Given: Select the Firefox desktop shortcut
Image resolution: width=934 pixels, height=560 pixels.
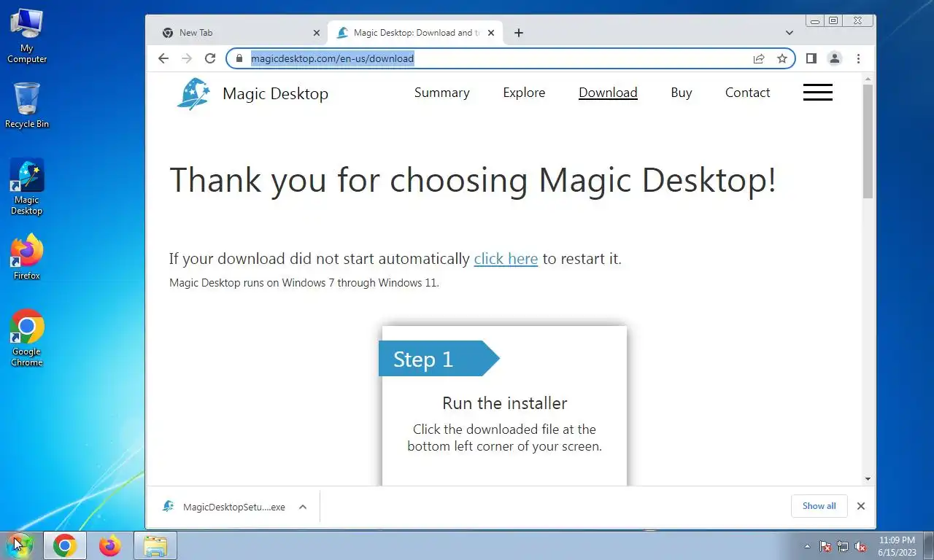Looking at the screenshot, I should click(27, 257).
